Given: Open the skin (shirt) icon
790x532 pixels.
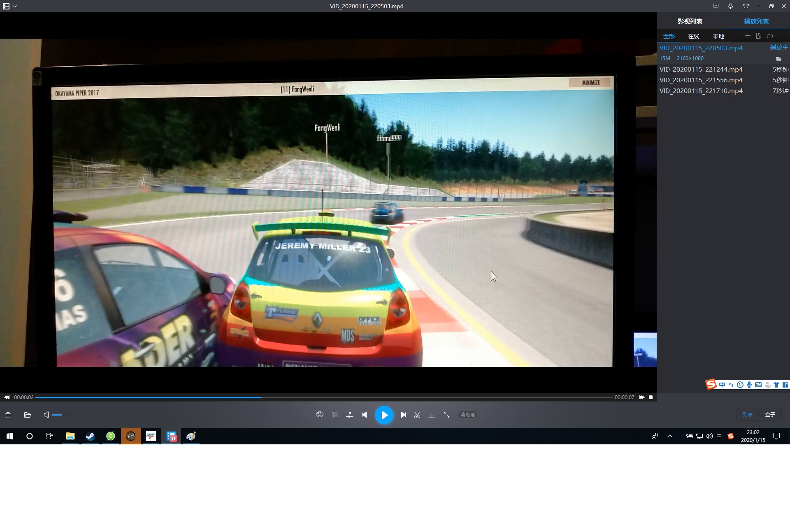Looking at the screenshot, I should 746,6.
